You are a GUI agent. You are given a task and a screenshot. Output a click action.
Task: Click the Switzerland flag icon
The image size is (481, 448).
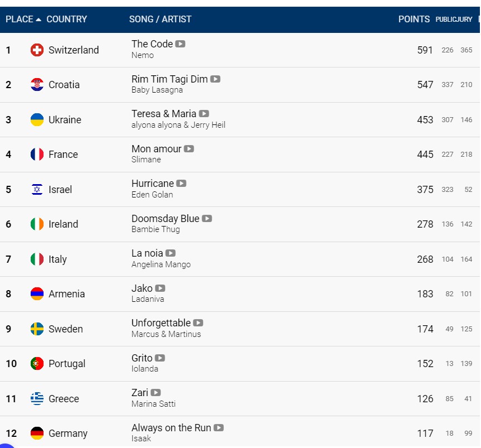(37, 50)
